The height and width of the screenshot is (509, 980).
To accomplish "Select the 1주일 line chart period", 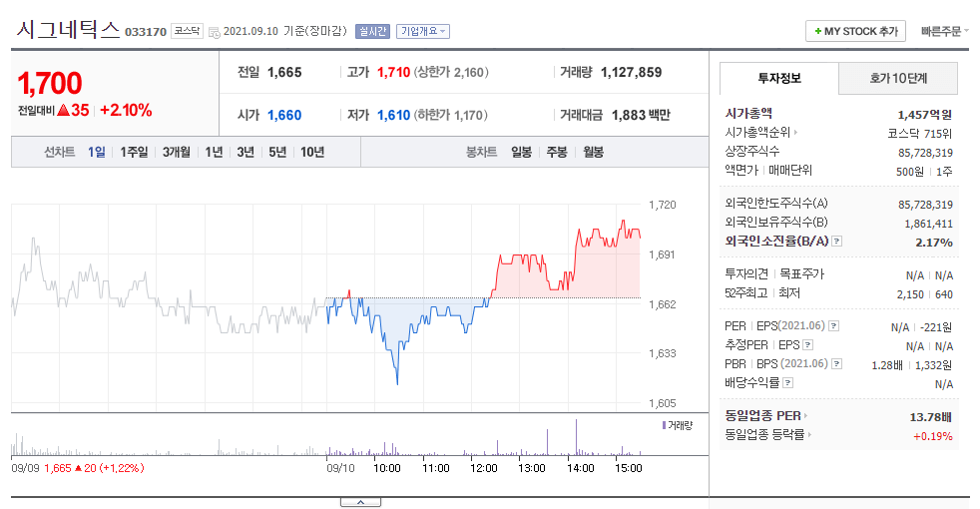I will [x=134, y=152].
